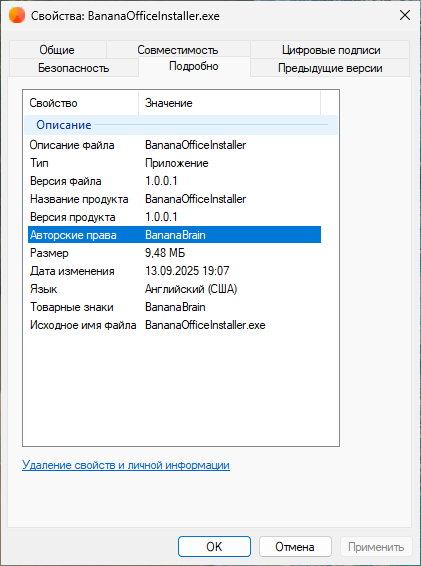This screenshot has height=566, width=421.
Task: Open the Совместимость tab
Action: pyautogui.click(x=178, y=50)
